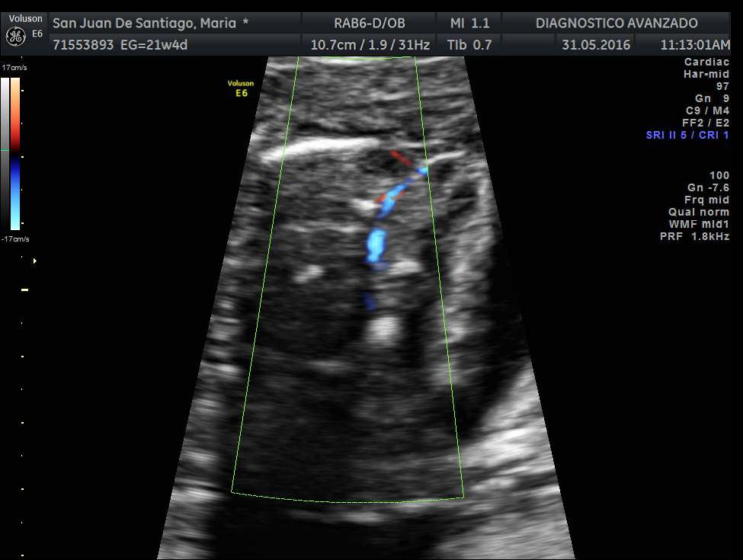Click the blue Doppler flow signal
This screenshot has width=743, height=560.
[x=376, y=246]
